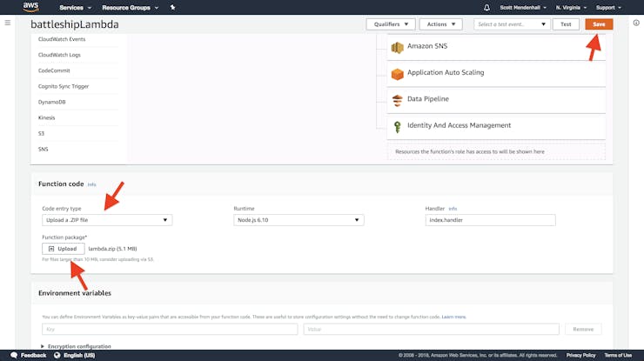
Task: Click the pin shortcuts star icon
Action: [x=172, y=7]
